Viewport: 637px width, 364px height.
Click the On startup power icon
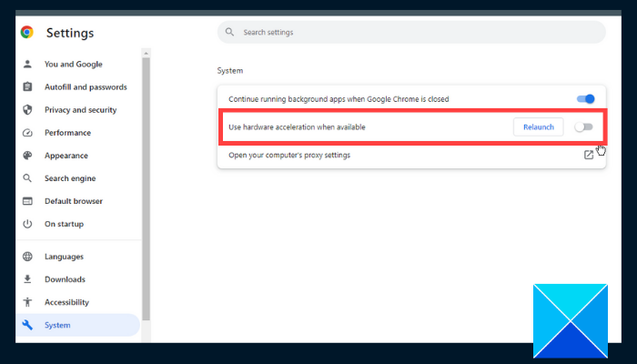click(x=27, y=224)
